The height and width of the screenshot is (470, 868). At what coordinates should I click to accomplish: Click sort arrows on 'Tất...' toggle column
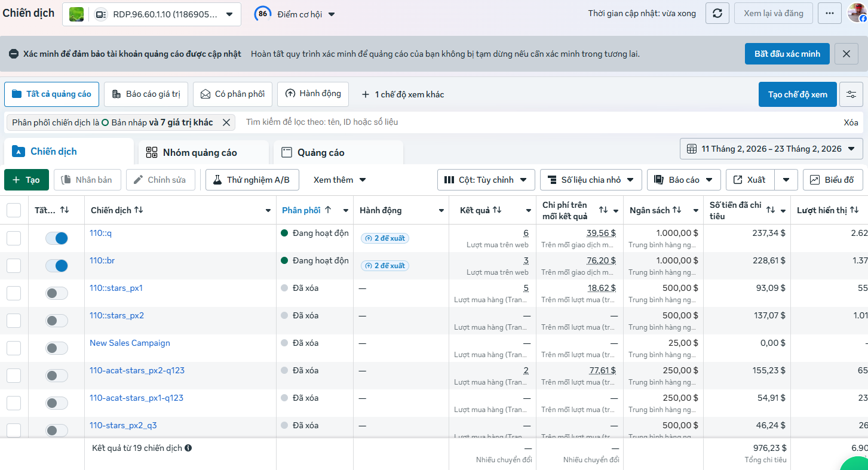point(65,210)
